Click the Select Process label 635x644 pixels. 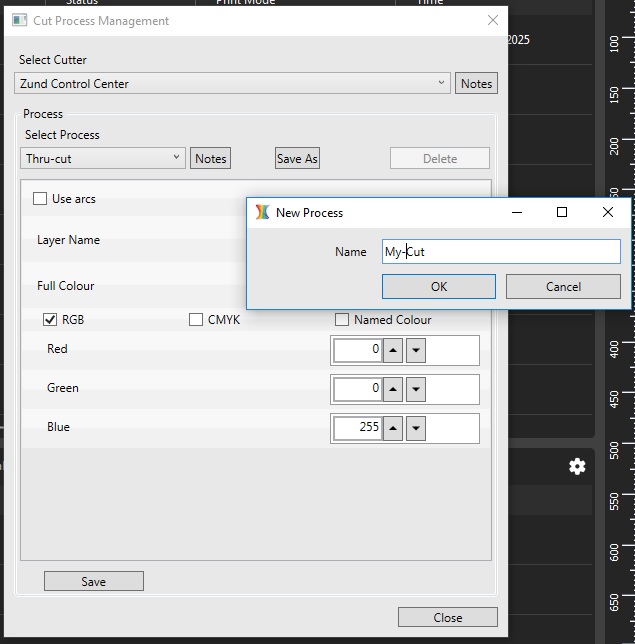(x=62, y=135)
